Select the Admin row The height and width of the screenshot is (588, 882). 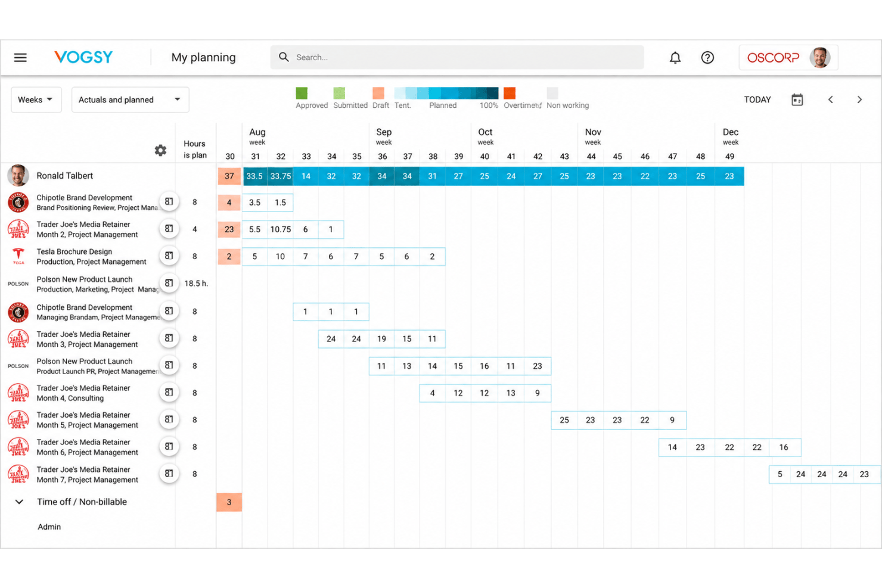pyautogui.click(x=49, y=527)
